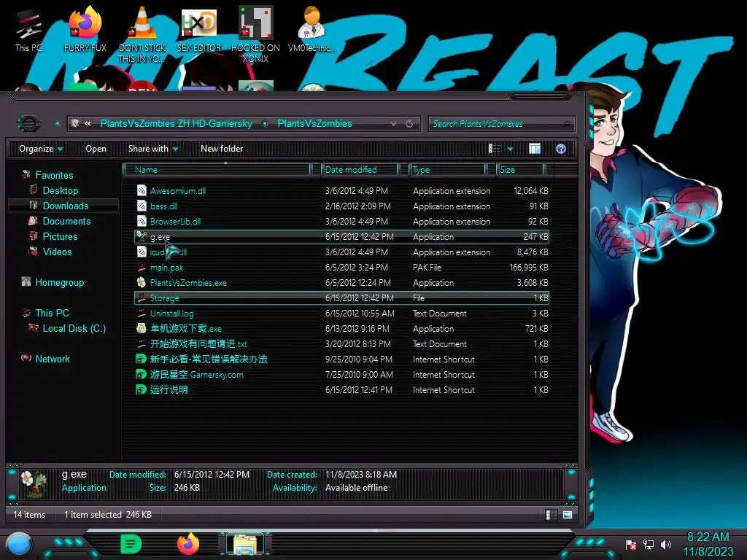The height and width of the screenshot is (560, 747).
Task: Click the Open toolbar button
Action: [x=96, y=149]
